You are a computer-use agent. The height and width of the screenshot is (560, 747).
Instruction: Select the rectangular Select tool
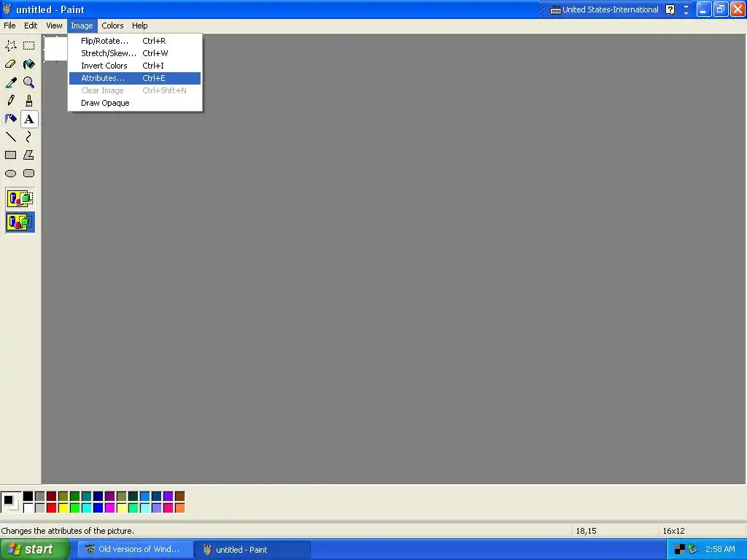pyautogui.click(x=29, y=46)
